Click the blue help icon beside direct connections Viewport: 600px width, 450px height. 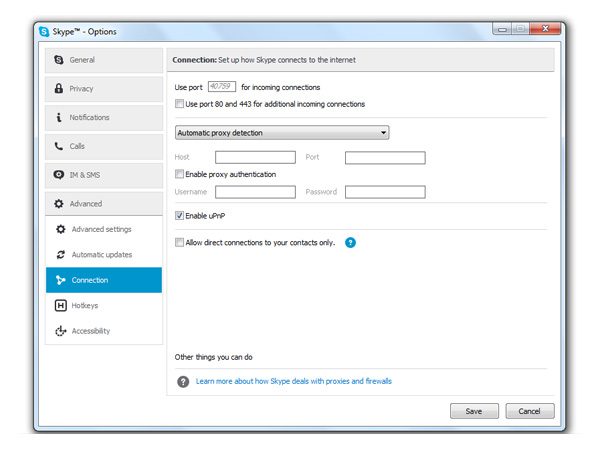tap(350, 242)
